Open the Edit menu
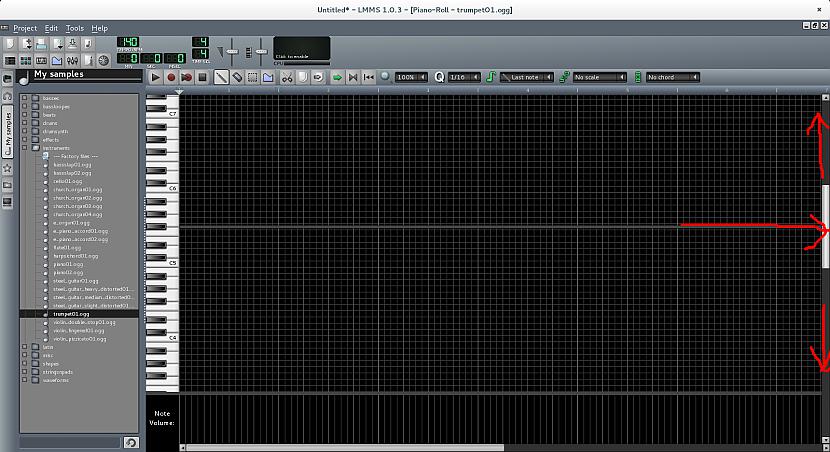The image size is (830, 452). 51,28
